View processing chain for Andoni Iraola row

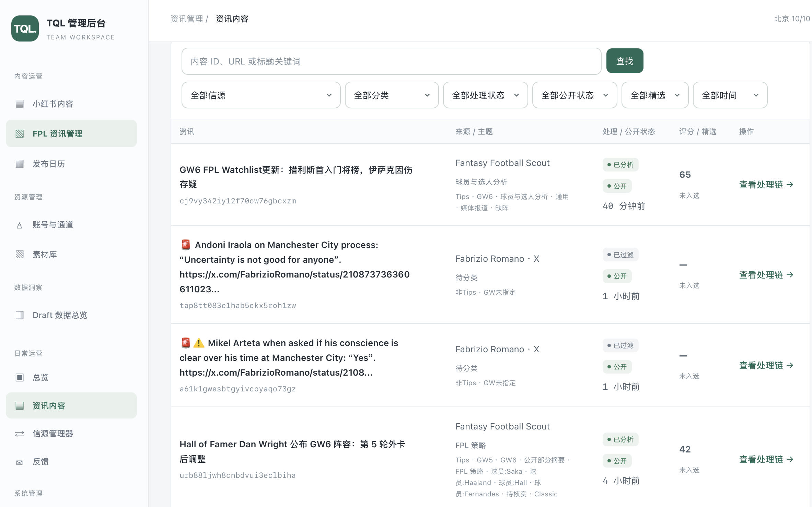coord(766,275)
